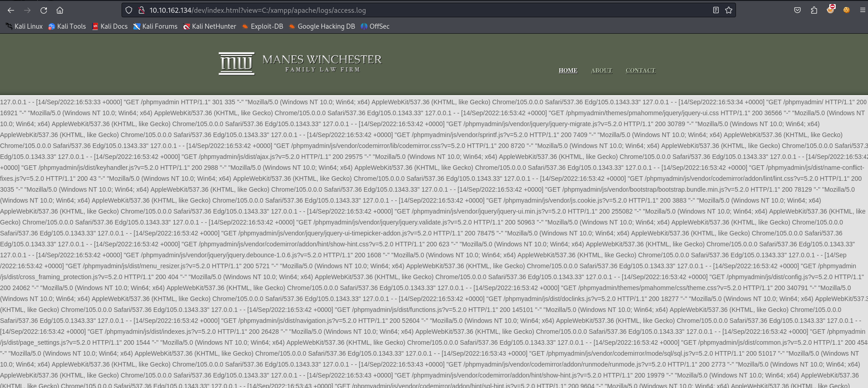Go to the HOME page link
Image resolution: width=868 pixels, height=388 pixels.
(568, 71)
